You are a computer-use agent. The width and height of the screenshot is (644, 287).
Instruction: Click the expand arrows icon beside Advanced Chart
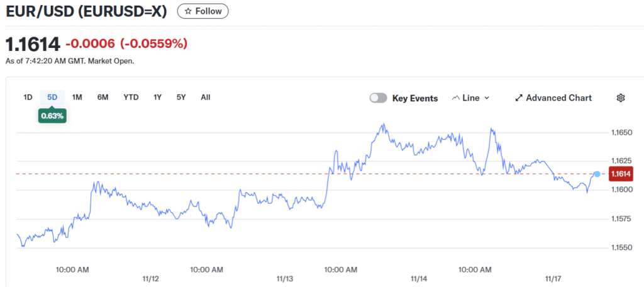coord(519,98)
